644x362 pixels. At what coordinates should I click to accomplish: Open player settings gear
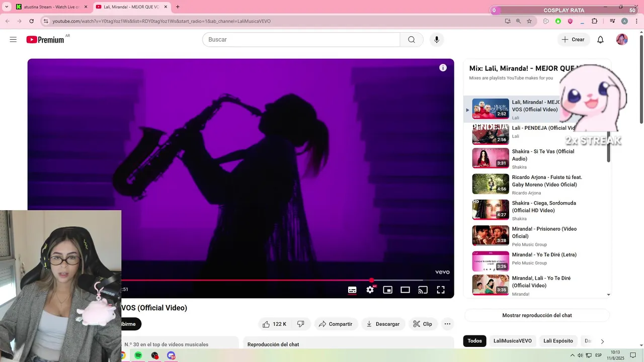point(370,290)
